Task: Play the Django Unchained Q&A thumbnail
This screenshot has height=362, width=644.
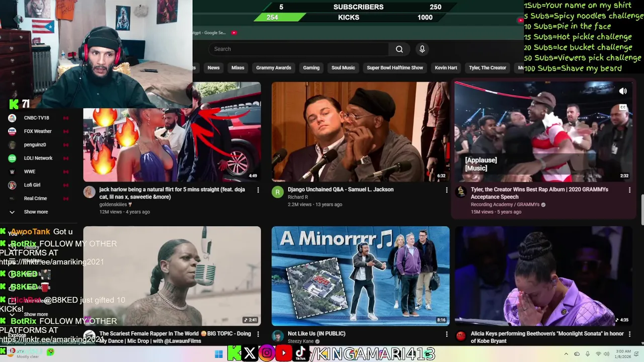Action: pos(360,132)
